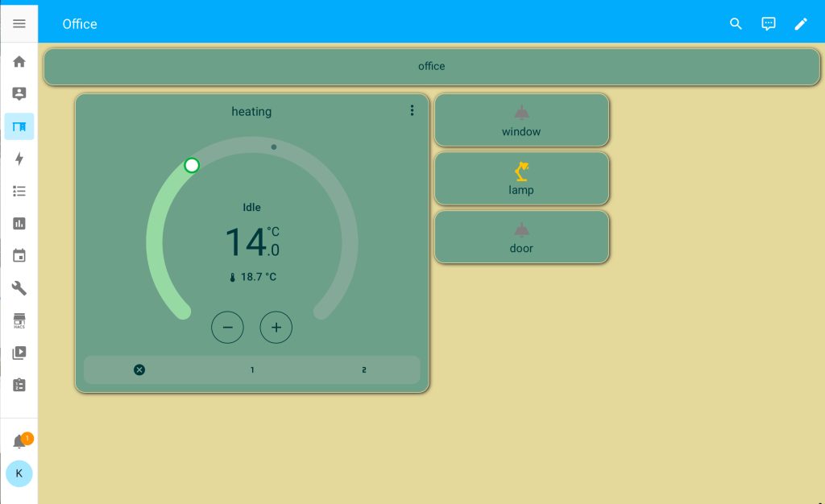Select heating preset mode 2
Image resolution: width=825 pixels, height=504 pixels.
pyautogui.click(x=364, y=370)
